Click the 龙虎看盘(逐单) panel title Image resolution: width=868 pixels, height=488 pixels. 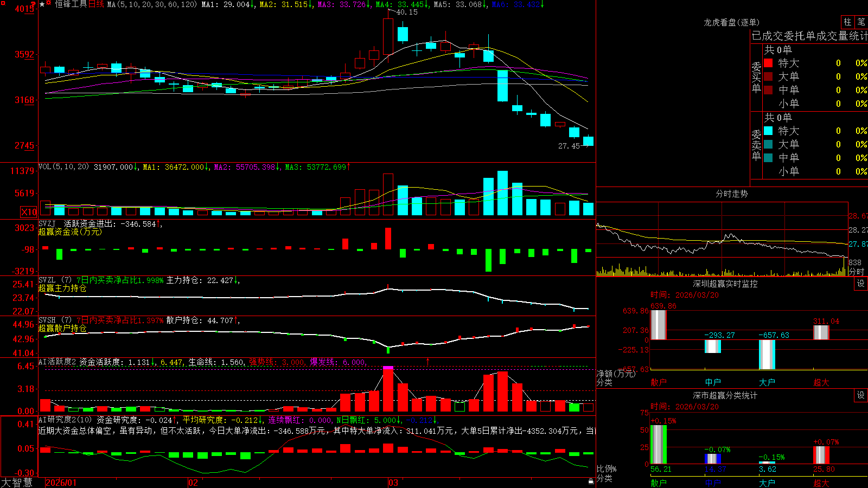coord(731,22)
